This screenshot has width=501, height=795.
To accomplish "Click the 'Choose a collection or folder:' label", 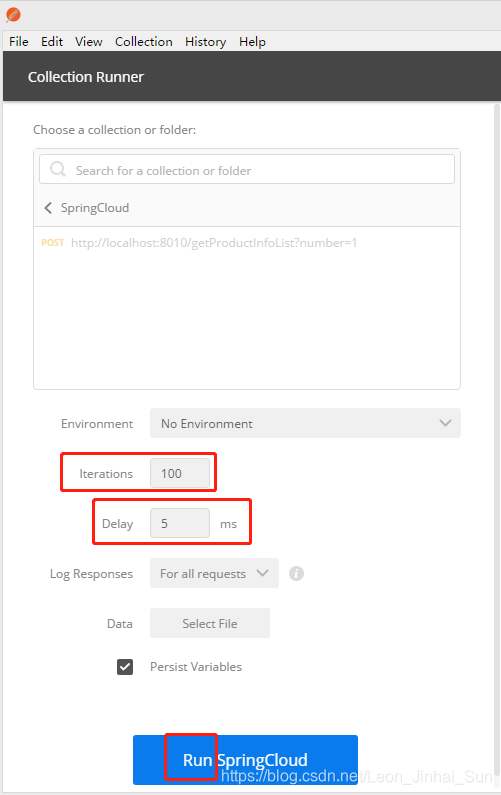I will [x=115, y=130].
